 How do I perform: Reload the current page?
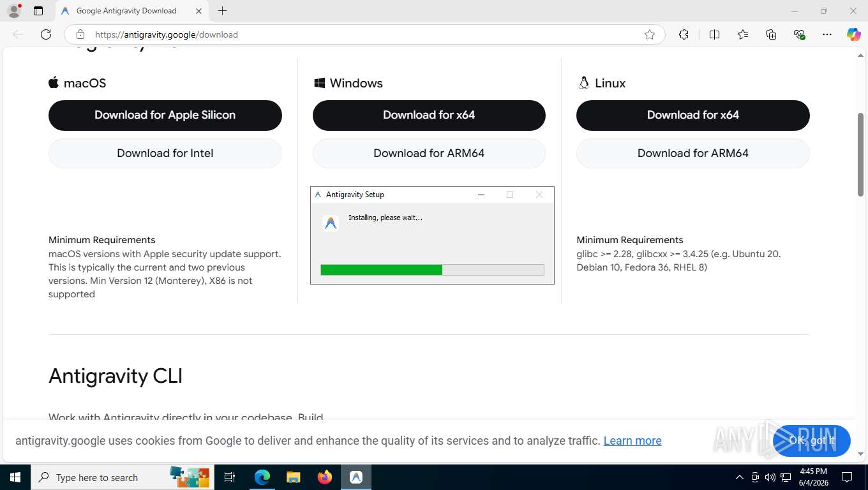pos(46,34)
